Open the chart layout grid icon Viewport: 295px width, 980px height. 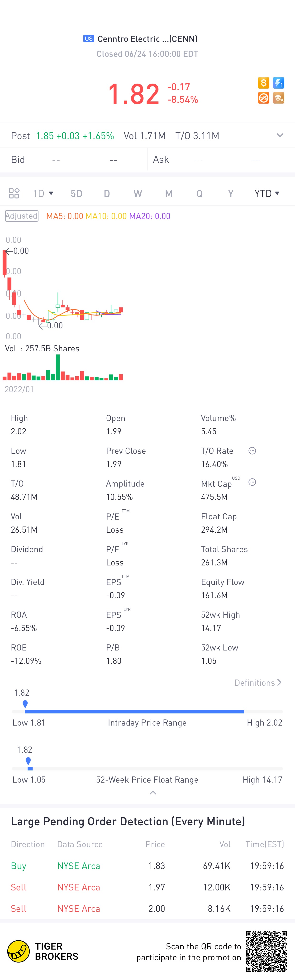click(x=14, y=193)
